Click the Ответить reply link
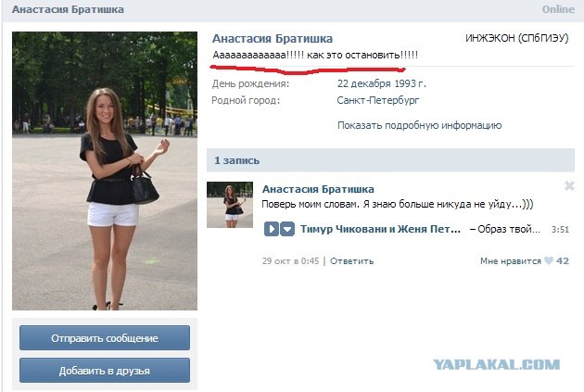The image size is (584, 392). [x=351, y=261]
